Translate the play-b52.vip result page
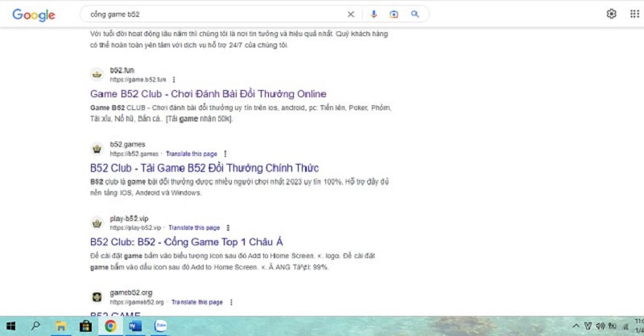Screen dimensions: 644x336 pyautogui.click(x=194, y=227)
